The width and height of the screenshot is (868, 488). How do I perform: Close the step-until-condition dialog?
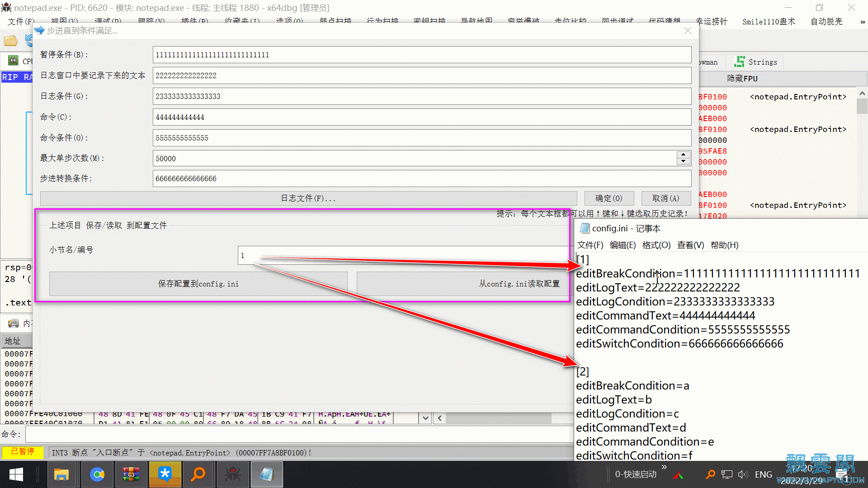688,30
